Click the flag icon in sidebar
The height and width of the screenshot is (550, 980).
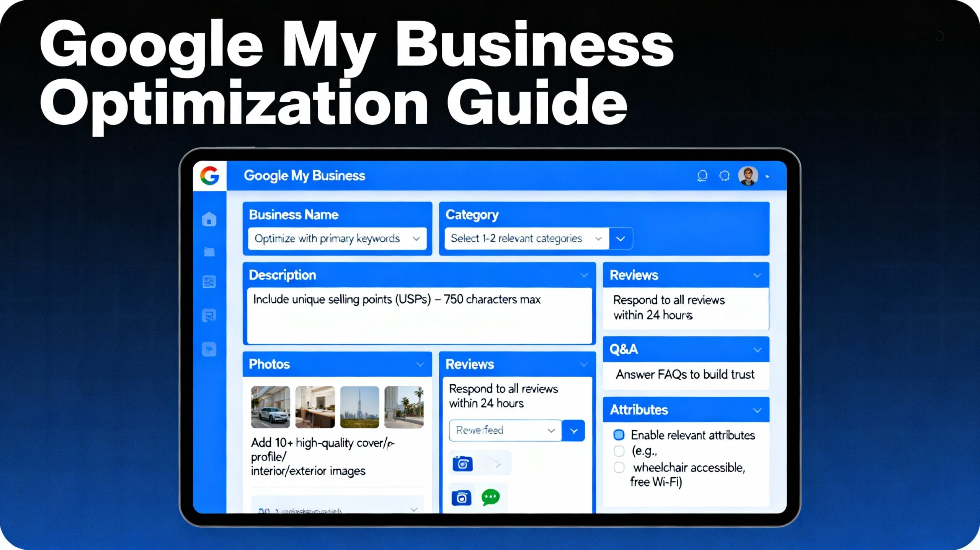[x=209, y=349]
